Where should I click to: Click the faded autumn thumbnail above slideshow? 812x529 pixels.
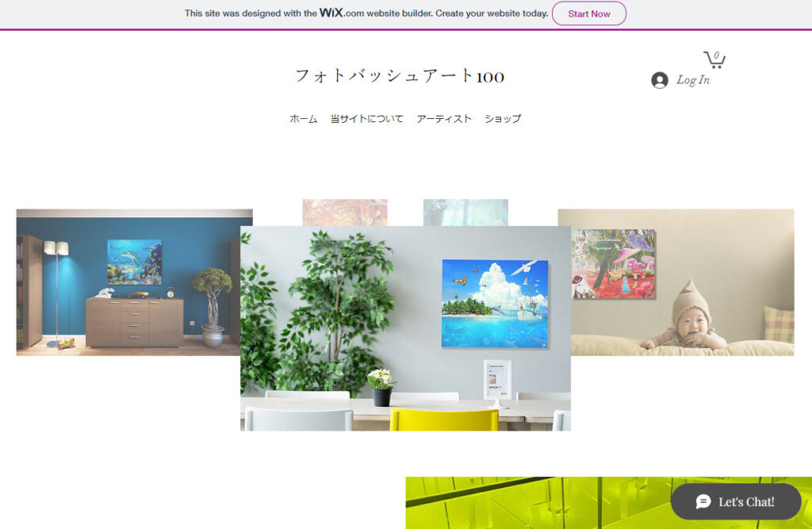(345, 213)
